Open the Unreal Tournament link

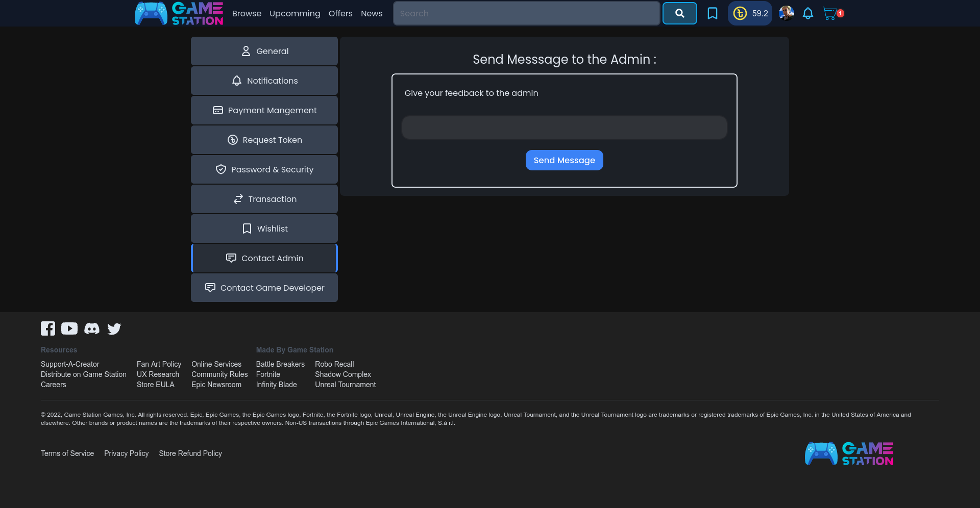coord(345,385)
